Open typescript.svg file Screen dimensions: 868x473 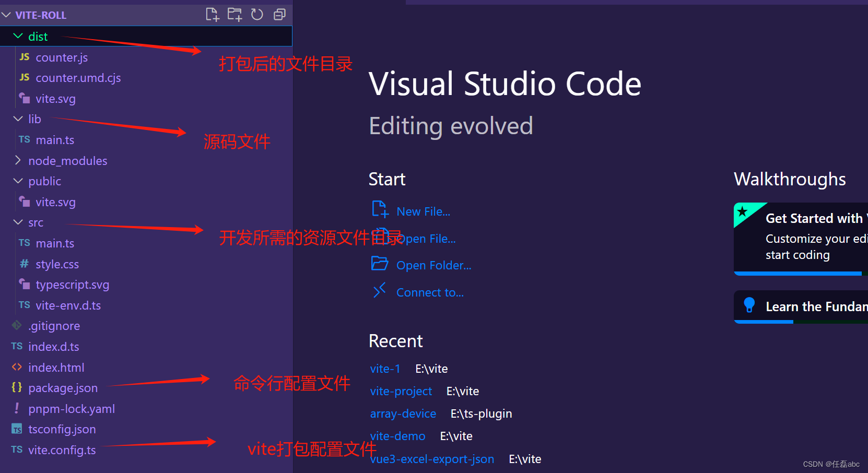[x=73, y=285]
